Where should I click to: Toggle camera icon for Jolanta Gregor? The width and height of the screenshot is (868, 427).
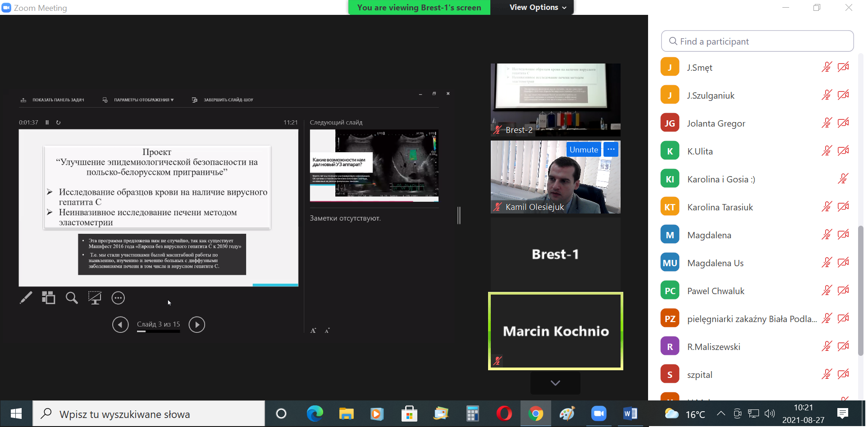[843, 123]
